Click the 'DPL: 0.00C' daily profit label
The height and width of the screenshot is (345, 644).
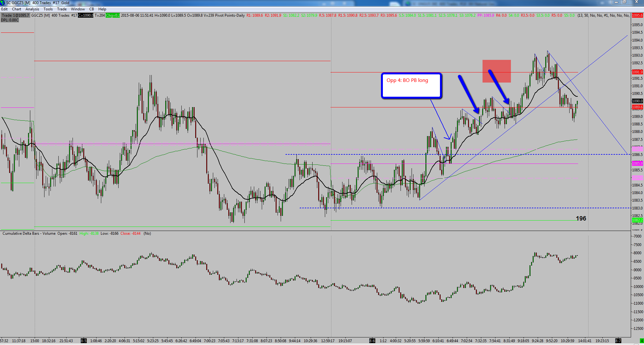[10, 20]
